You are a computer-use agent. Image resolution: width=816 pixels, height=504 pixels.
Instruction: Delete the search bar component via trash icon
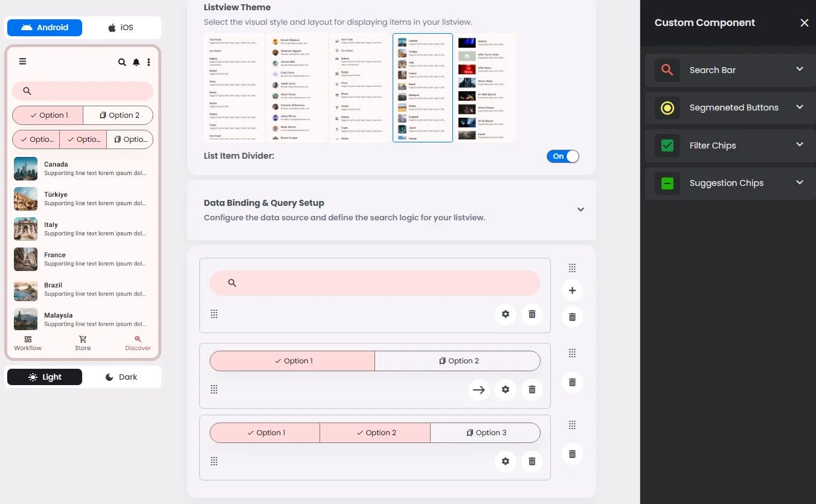(532, 314)
